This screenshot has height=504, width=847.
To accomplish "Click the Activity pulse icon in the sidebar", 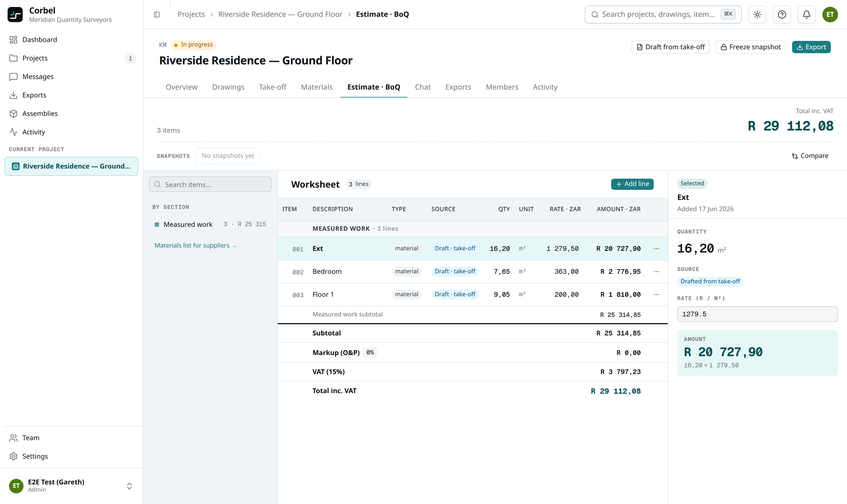I will pyautogui.click(x=13, y=132).
